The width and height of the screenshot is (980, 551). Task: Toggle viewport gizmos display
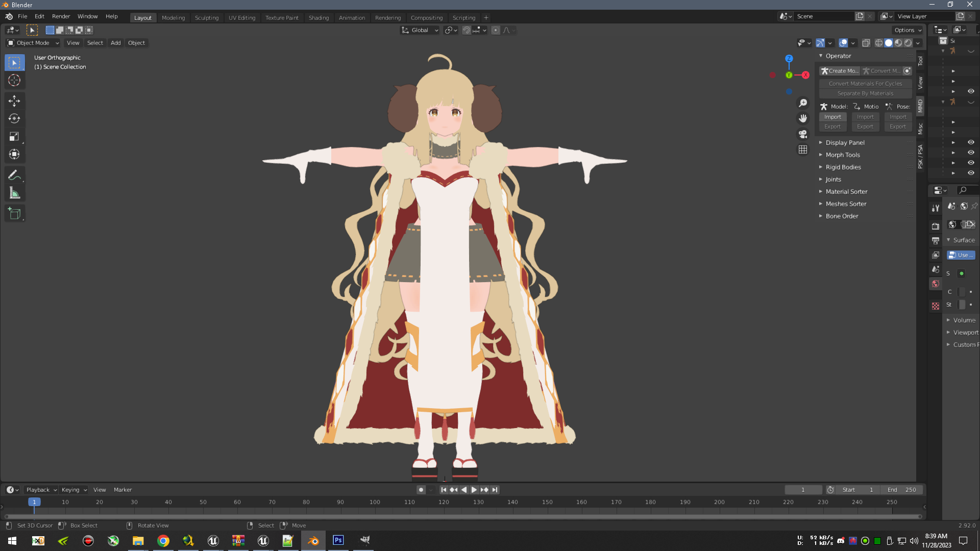820,43
